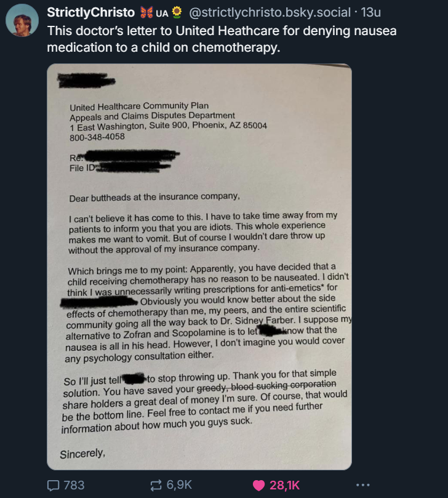Click the 'UA' label next to username
The width and height of the screenshot is (448, 498).
[162, 13]
